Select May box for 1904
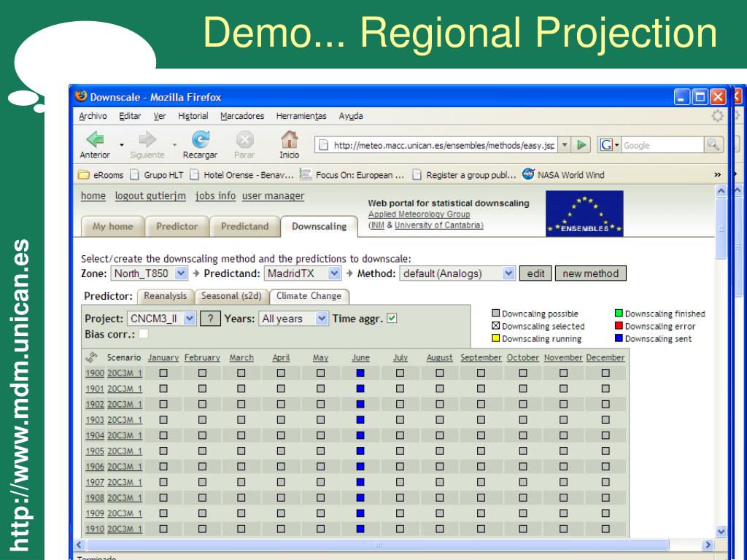 (321, 435)
